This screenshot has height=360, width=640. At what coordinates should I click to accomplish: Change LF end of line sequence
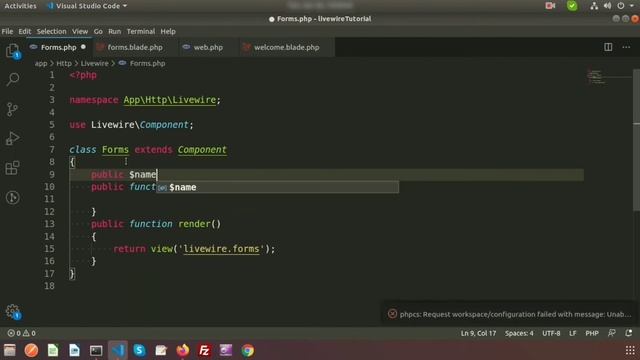(573, 333)
